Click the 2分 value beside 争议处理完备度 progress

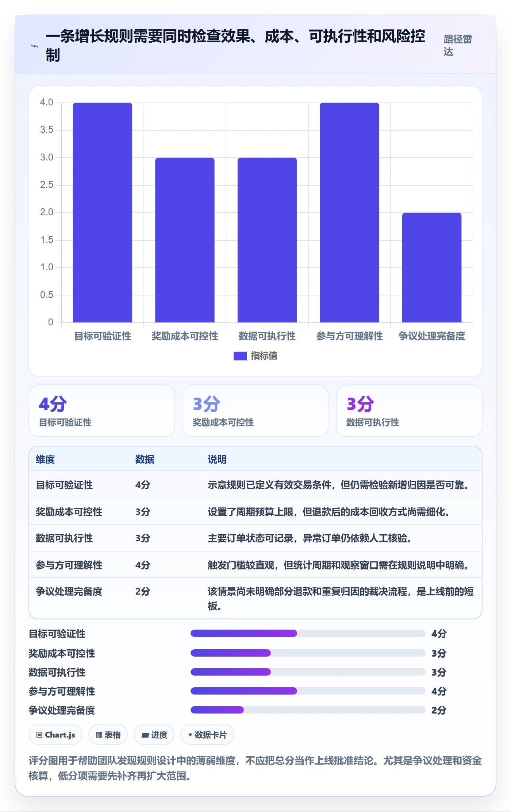(439, 710)
